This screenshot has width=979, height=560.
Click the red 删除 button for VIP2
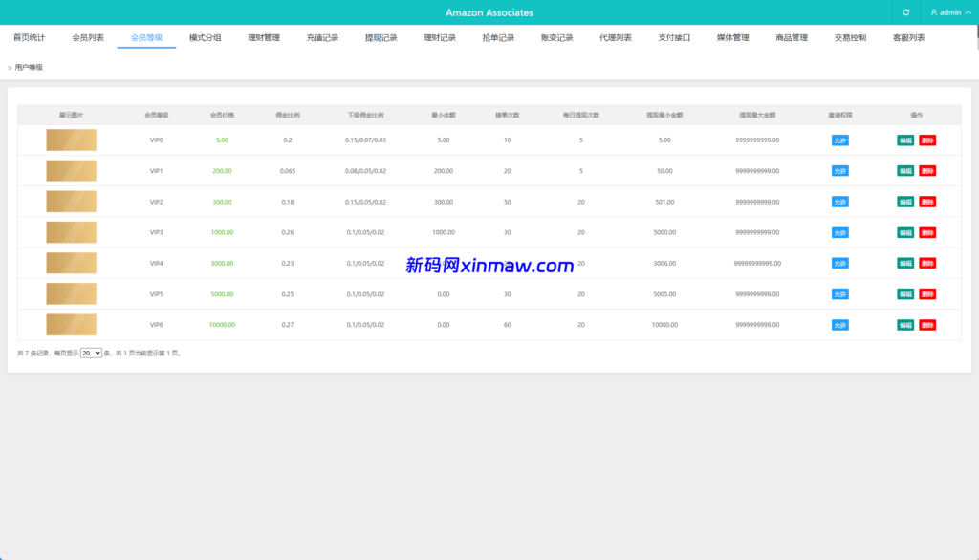(x=927, y=201)
